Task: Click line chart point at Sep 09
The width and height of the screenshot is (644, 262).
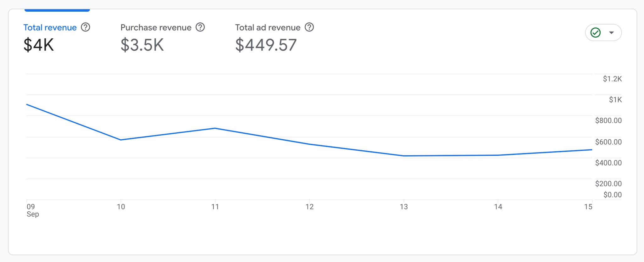Action: [27, 104]
